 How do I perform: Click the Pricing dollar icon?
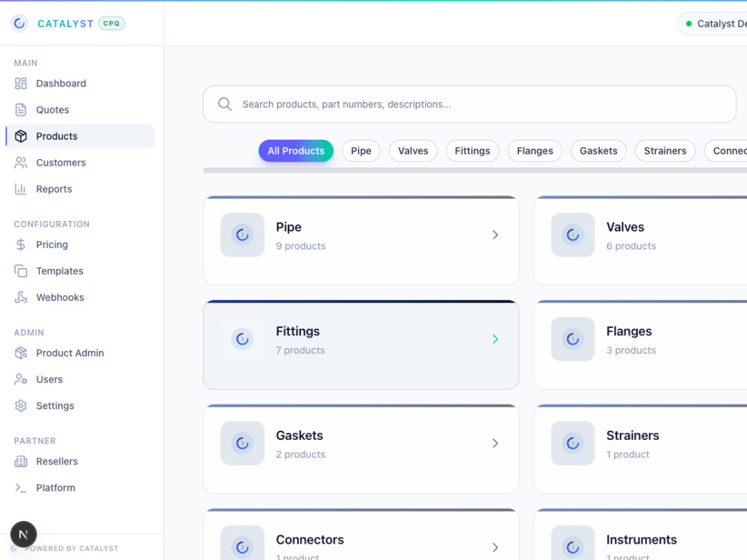pyautogui.click(x=20, y=244)
